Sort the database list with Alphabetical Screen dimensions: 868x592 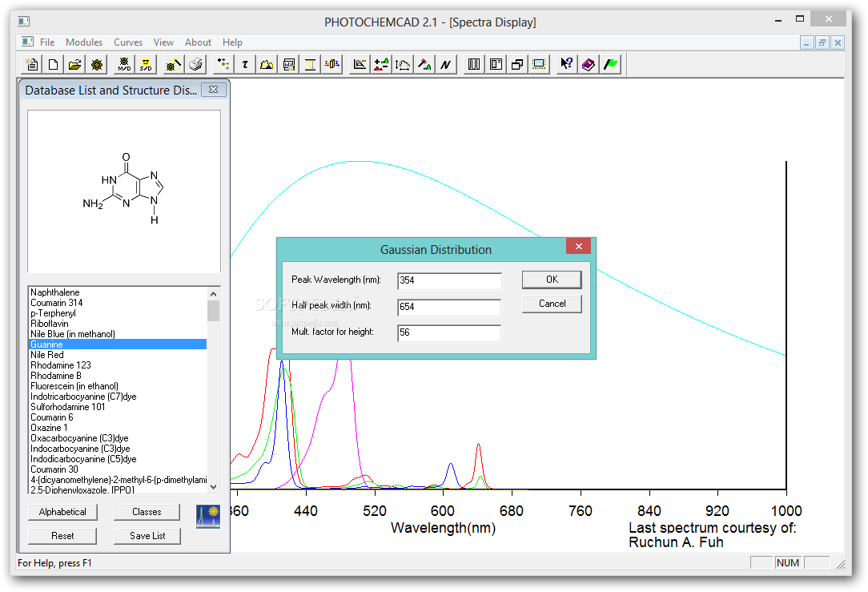click(x=62, y=512)
